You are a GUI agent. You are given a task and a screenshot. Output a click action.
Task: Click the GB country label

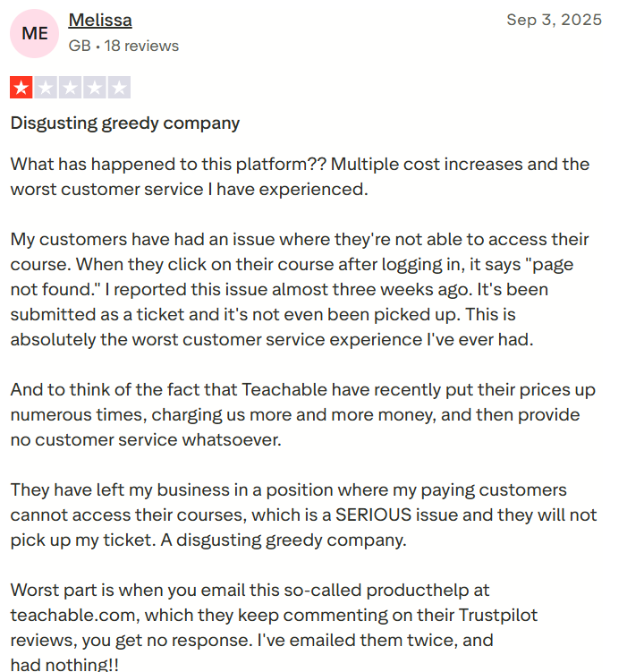(79, 46)
